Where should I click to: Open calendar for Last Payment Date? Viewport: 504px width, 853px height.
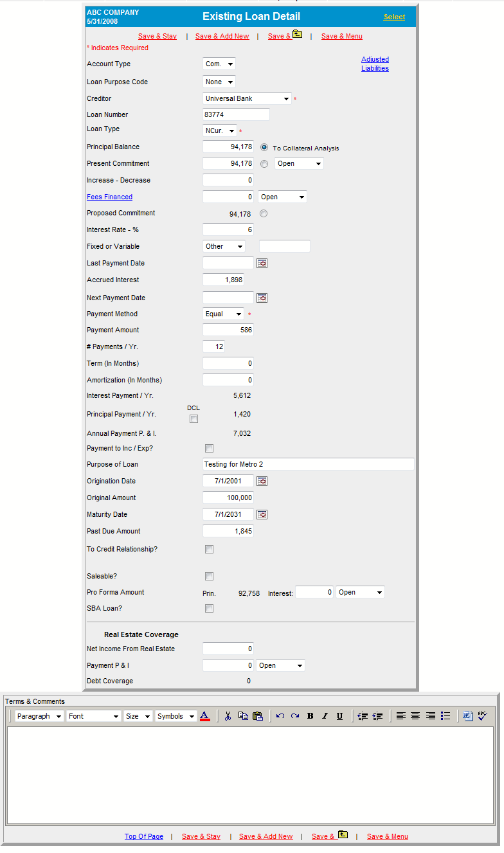click(262, 263)
